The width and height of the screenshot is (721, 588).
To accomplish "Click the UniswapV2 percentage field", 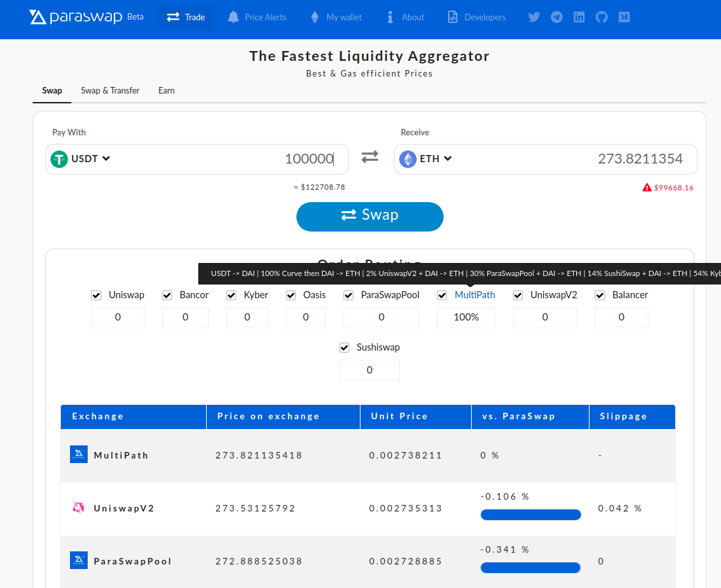I will click(x=545, y=318).
